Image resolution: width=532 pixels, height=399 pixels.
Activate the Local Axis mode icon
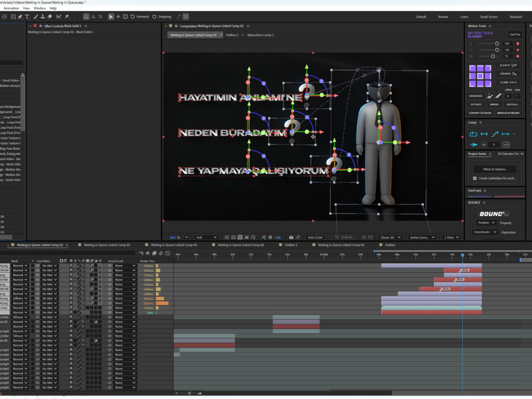coord(86,16)
